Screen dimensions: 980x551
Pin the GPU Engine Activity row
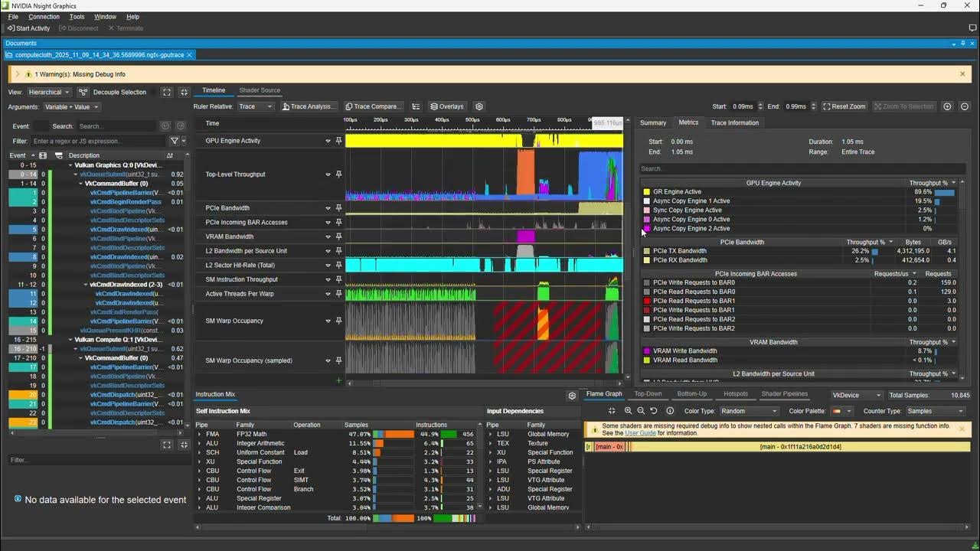(338, 140)
